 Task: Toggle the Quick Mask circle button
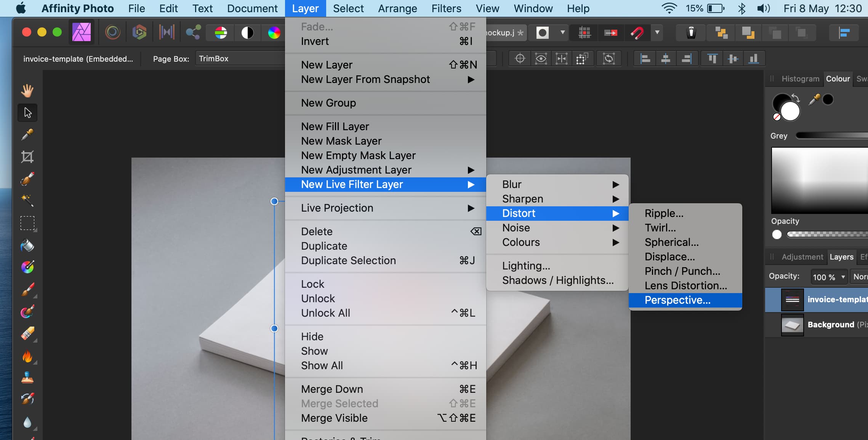(x=542, y=33)
